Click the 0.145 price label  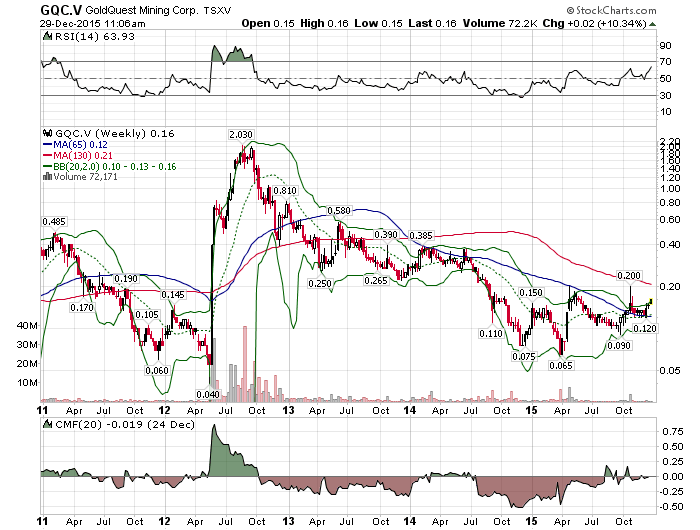[x=173, y=295]
